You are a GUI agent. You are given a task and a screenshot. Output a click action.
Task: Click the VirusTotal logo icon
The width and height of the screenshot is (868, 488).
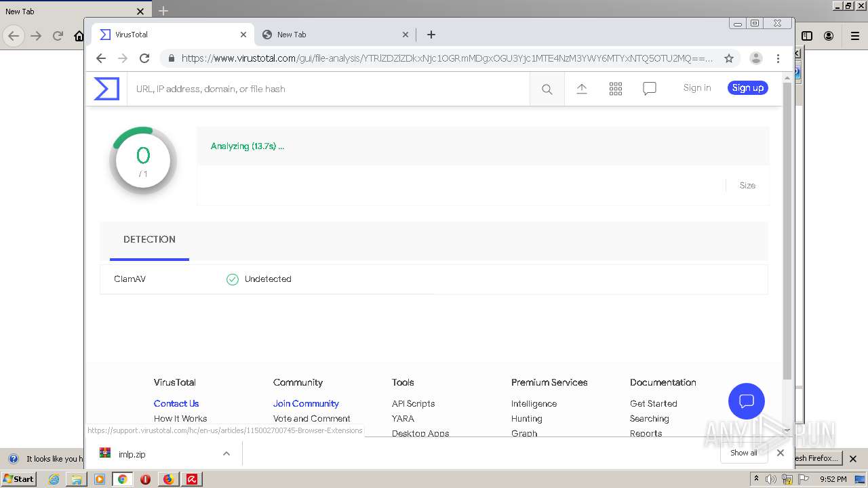click(106, 89)
